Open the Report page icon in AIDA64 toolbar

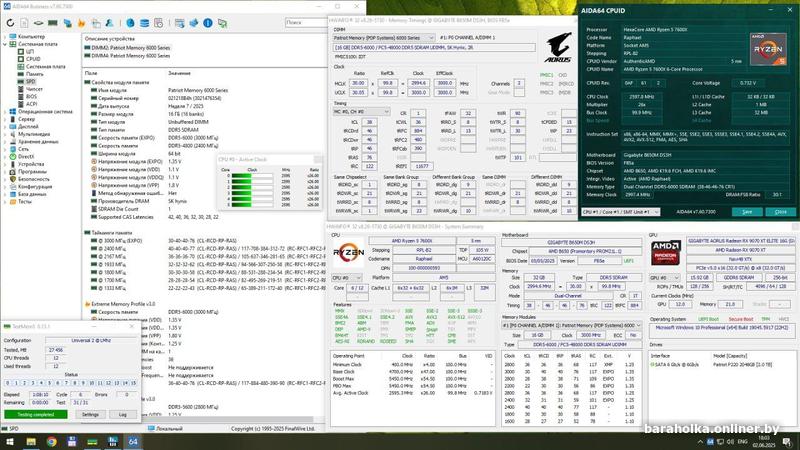pyautogui.click(x=24, y=23)
